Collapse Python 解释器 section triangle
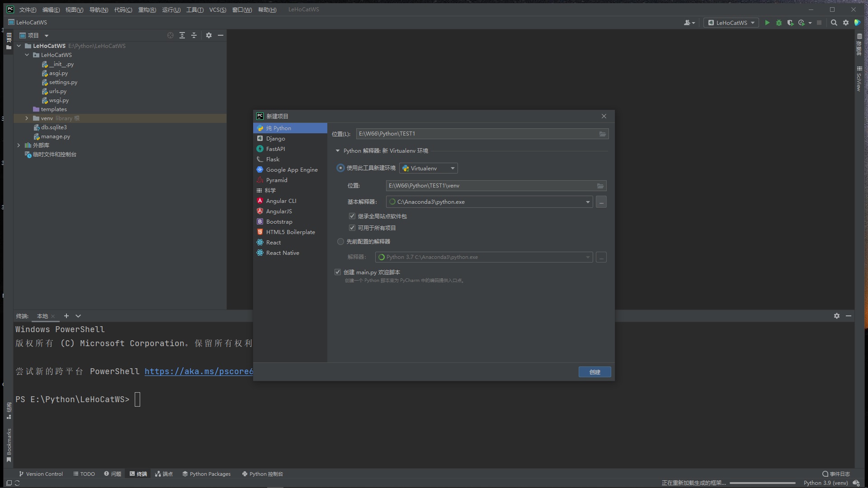 point(338,151)
